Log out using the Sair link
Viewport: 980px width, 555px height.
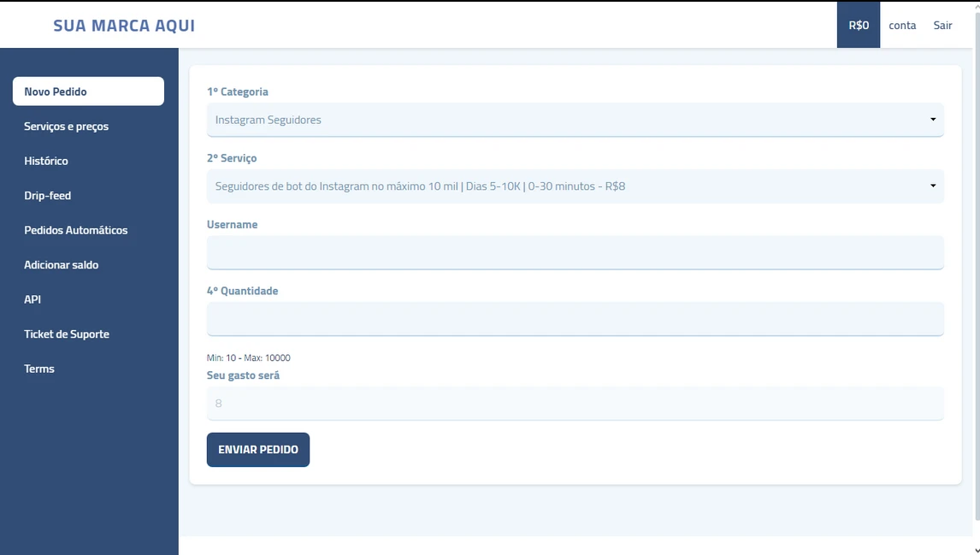click(x=942, y=25)
